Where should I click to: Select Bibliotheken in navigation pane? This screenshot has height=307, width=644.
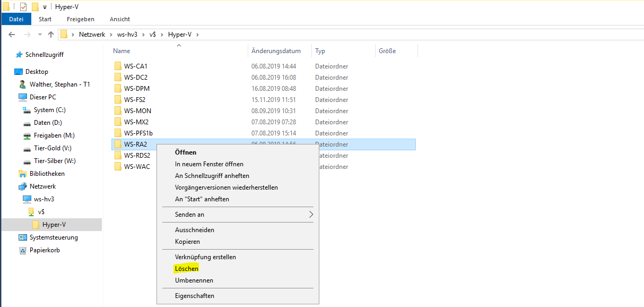pyautogui.click(x=47, y=174)
